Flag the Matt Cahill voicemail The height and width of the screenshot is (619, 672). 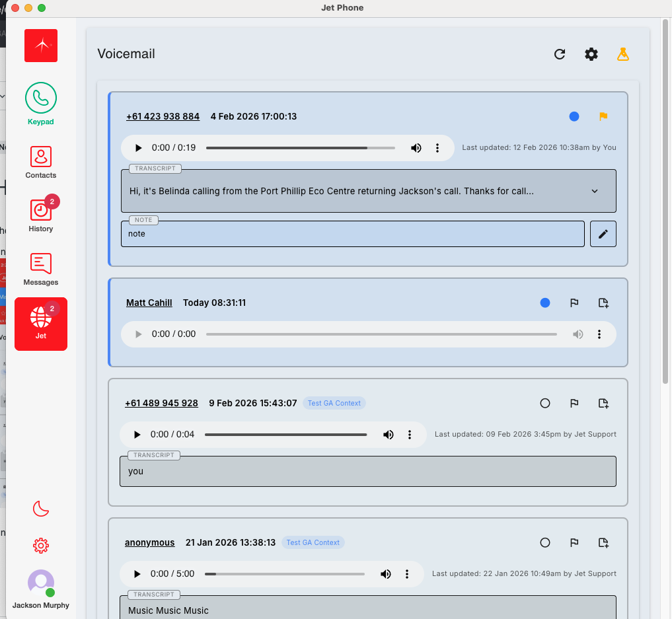point(574,303)
